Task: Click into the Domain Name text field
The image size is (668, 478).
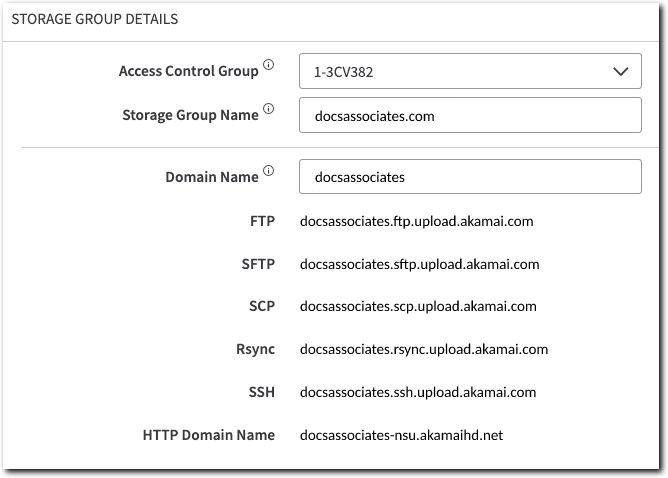Action: click(x=469, y=177)
